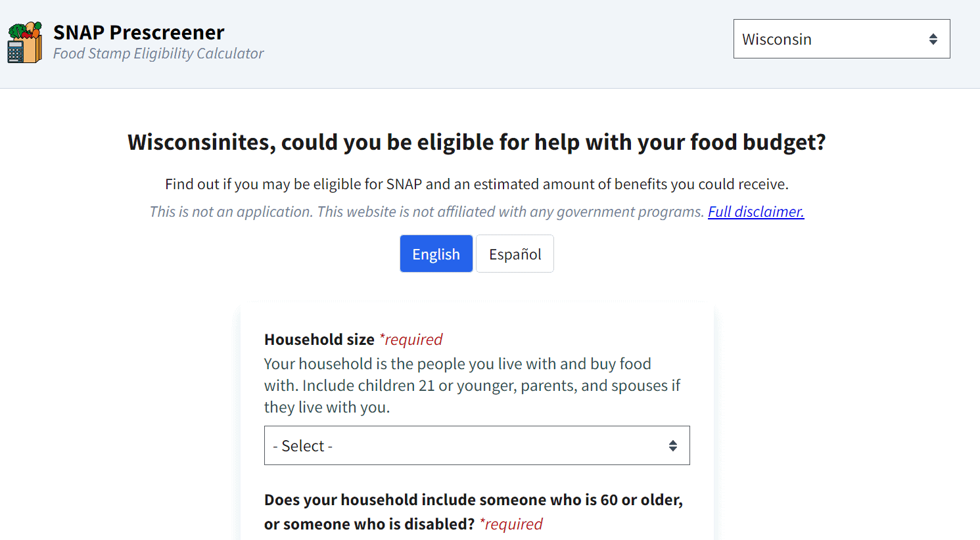Click the arrows icon in Household size dropdown

point(672,446)
